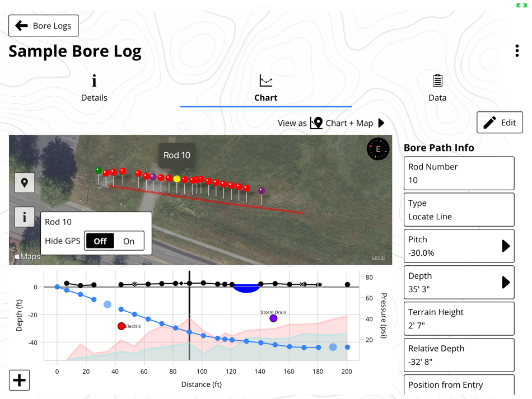Image resolution: width=532 pixels, height=399 pixels.
Task: Select the Chart tab
Action: pyautogui.click(x=265, y=89)
